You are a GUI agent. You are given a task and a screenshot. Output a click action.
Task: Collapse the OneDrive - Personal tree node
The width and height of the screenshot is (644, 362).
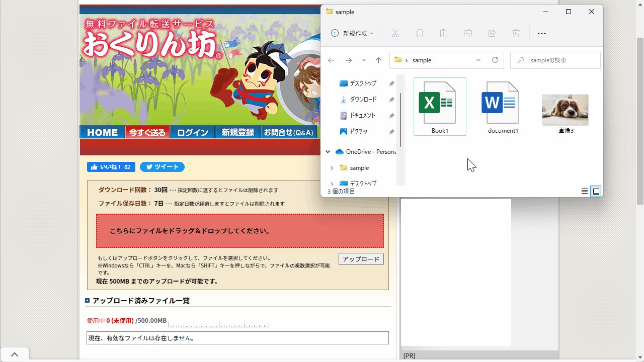(328, 152)
